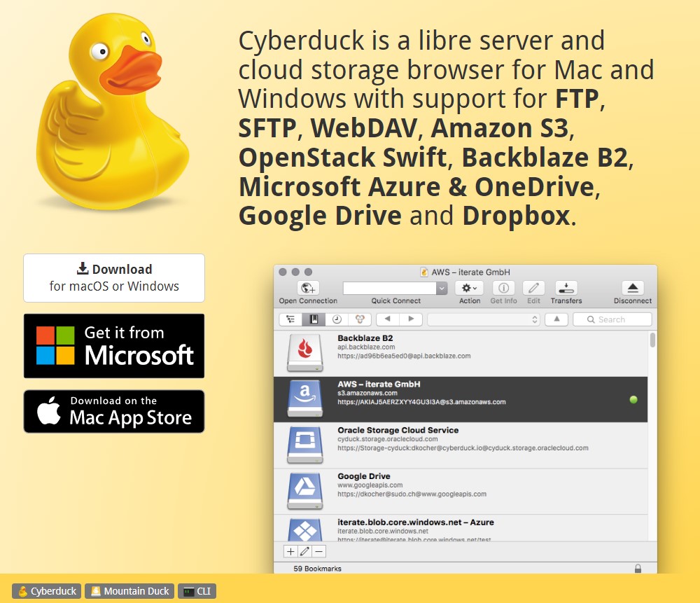Click iterate.blob.core.windows.net – Azure bookmark title
The height and width of the screenshot is (603, 700).
416,522
